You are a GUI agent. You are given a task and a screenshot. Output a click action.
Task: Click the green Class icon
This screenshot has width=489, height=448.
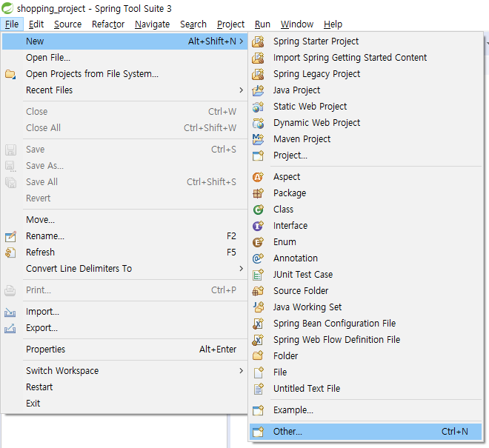coord(258,210)
